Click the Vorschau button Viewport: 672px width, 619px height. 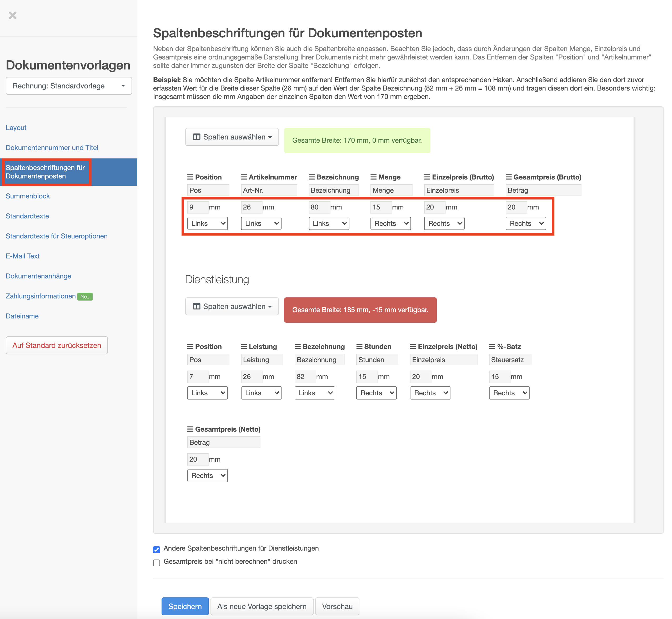[337, 606]
